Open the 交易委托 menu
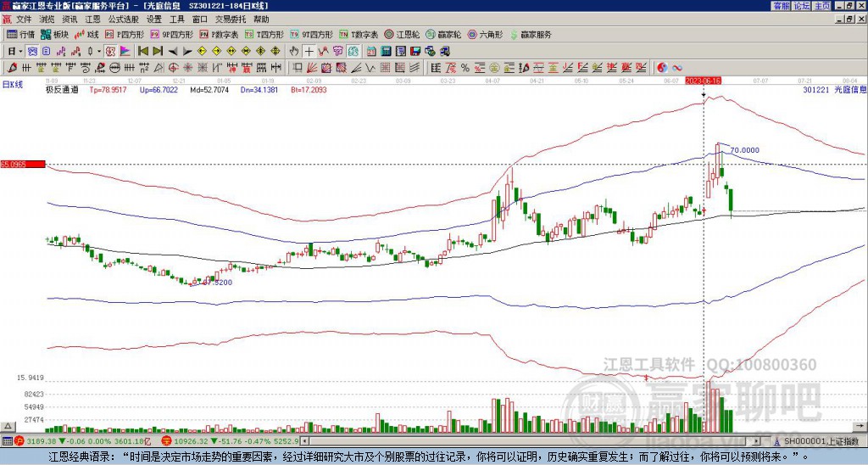The width and height of the screenshot is (868, 465). (x=231, y=20)
